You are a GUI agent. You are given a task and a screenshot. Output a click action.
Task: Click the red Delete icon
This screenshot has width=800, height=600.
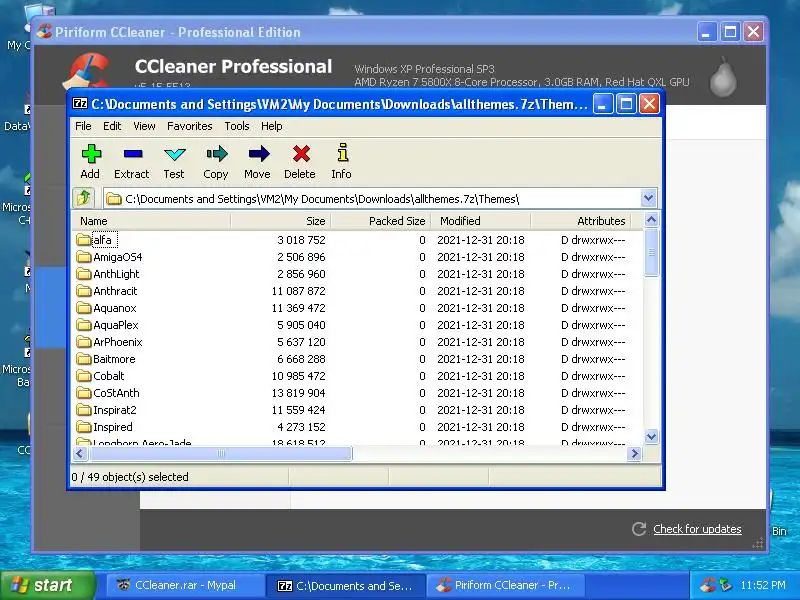pos(301,154)
